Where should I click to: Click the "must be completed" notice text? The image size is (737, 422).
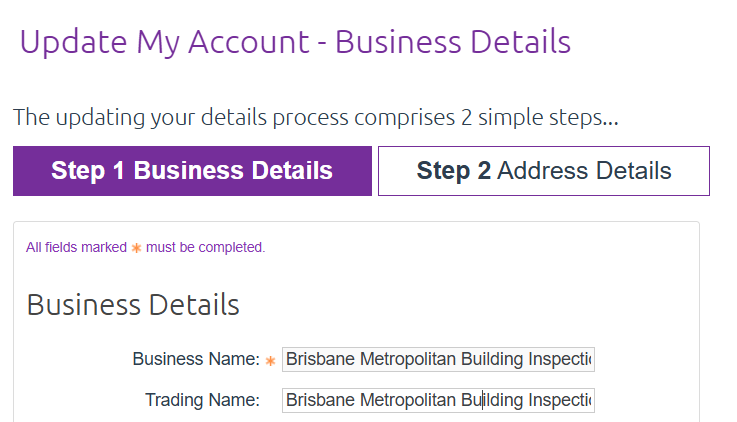point(205,247)
